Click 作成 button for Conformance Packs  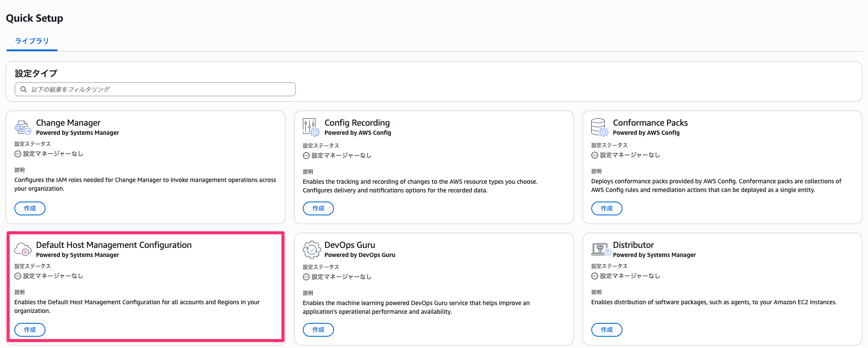coord(607,208)
